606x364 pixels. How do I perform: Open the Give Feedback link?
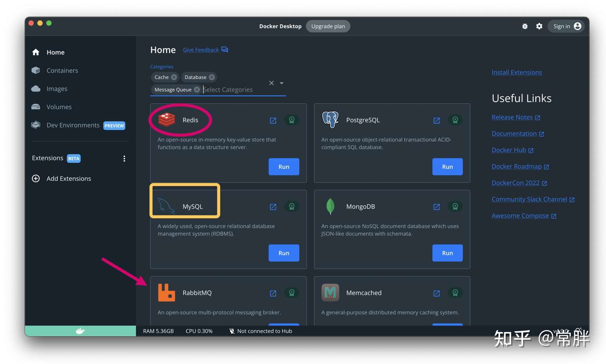pyautogui.click(x=201, y=50)
